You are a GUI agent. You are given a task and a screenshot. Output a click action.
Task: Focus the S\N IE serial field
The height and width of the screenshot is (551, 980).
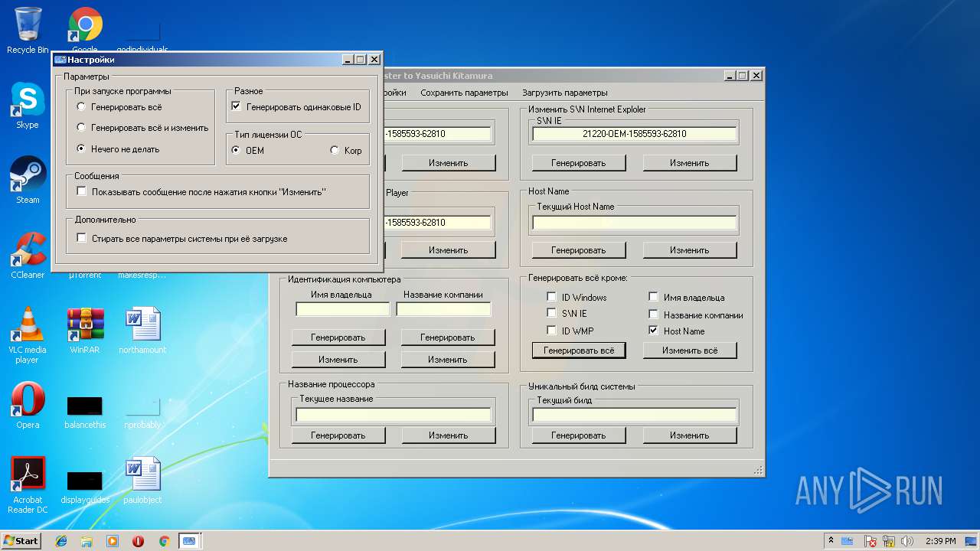click(635, 134)
